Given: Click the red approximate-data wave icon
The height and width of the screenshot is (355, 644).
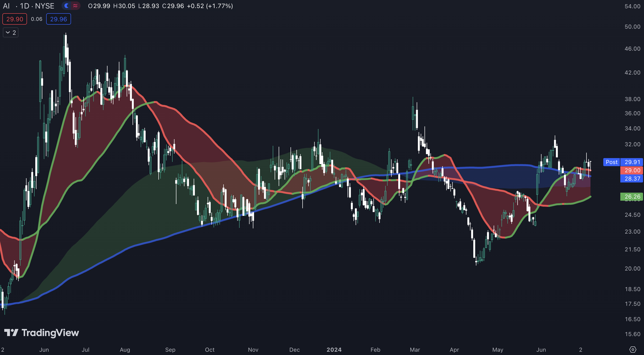Looking at the screenshot, I should point(75,6).
